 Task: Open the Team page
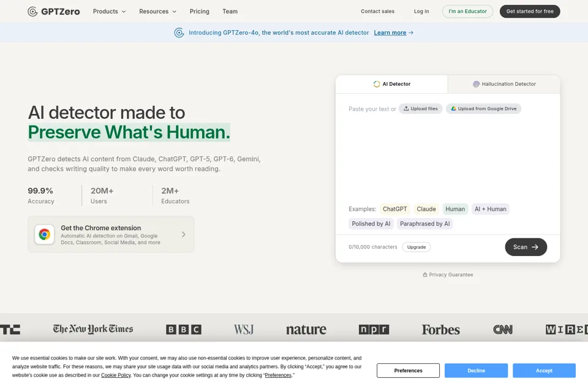pyautogui.click(x=230, y=12)
